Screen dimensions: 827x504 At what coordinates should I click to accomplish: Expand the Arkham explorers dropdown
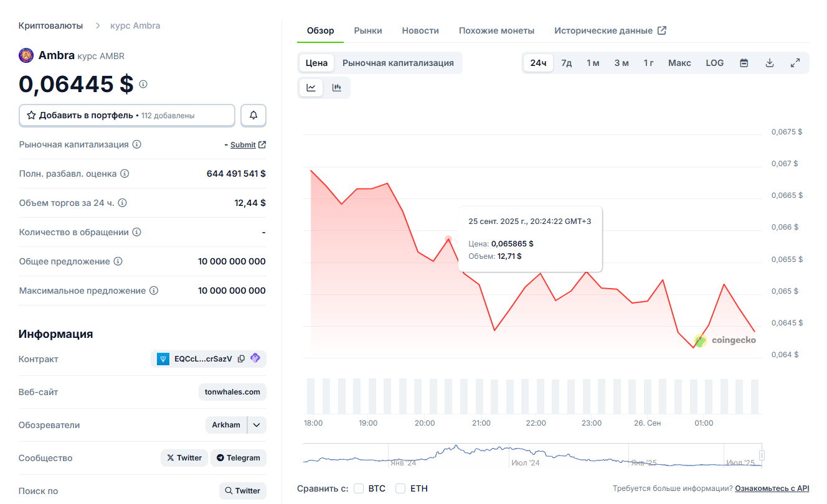[x=257, y=425]
